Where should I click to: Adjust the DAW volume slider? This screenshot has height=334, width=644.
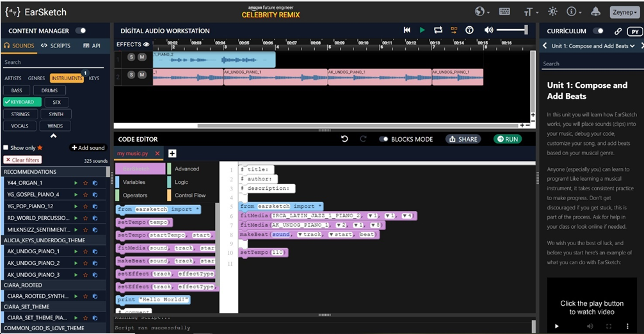pyautogui.click(x=512, y=30)
